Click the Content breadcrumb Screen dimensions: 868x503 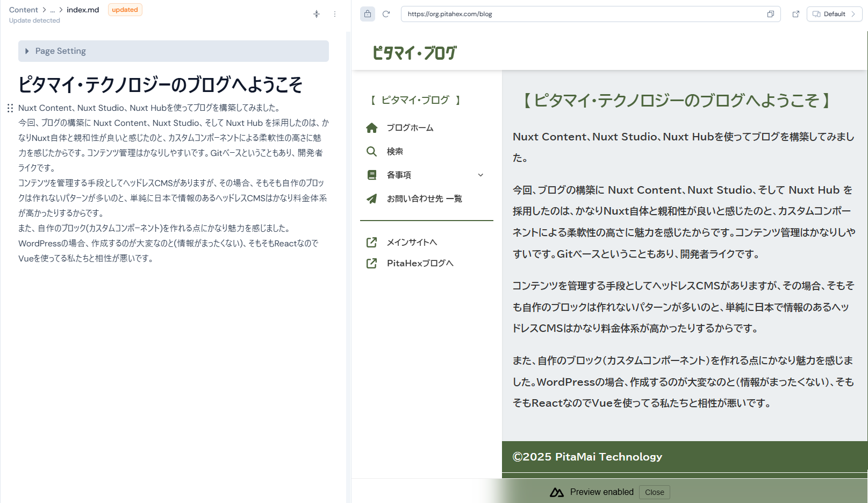[x=24, y=10]
